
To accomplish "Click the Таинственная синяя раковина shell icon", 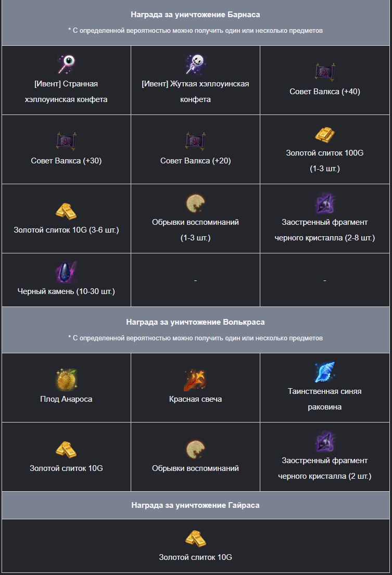I will [325, 372].
